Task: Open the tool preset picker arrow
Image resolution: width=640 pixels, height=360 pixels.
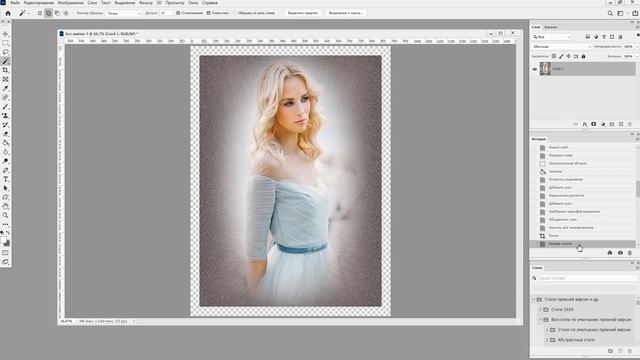Action: click(x=29, y=13)
